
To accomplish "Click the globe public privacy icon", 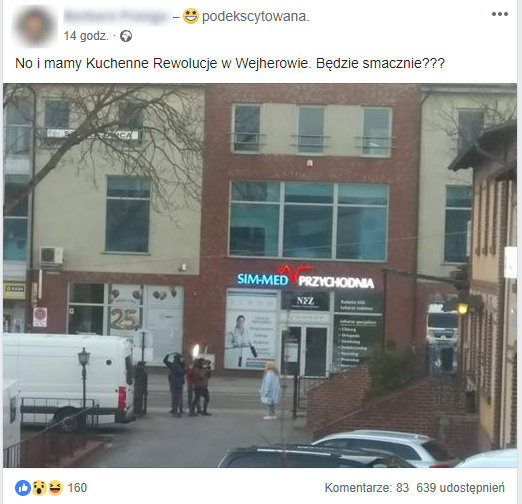I will pyautogui.click(x=126, y=36).
